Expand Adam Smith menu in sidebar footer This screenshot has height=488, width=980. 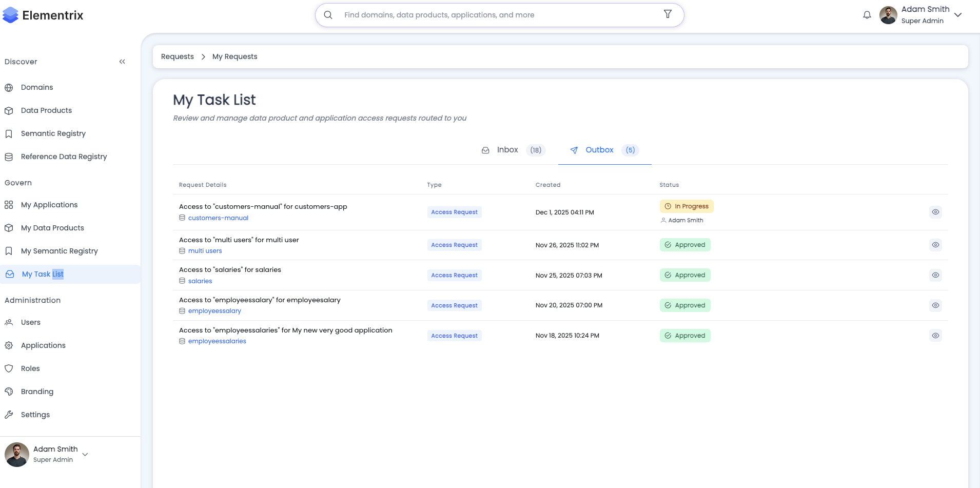tap(85, 454)
